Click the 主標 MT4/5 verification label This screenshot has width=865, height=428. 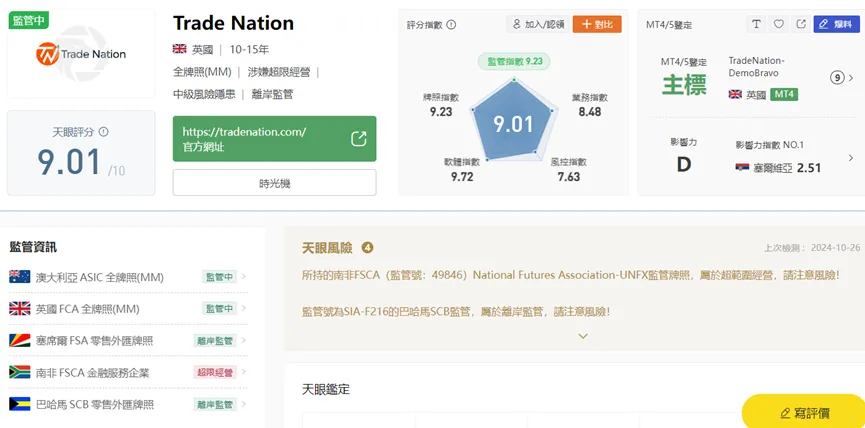(684, 86)
